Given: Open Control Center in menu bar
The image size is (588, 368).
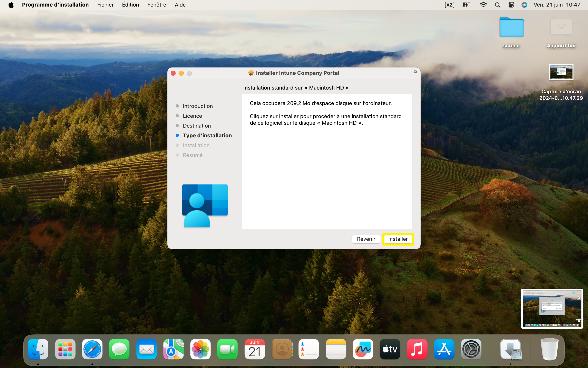Looking at the screenshot, I should pos(511,5).
